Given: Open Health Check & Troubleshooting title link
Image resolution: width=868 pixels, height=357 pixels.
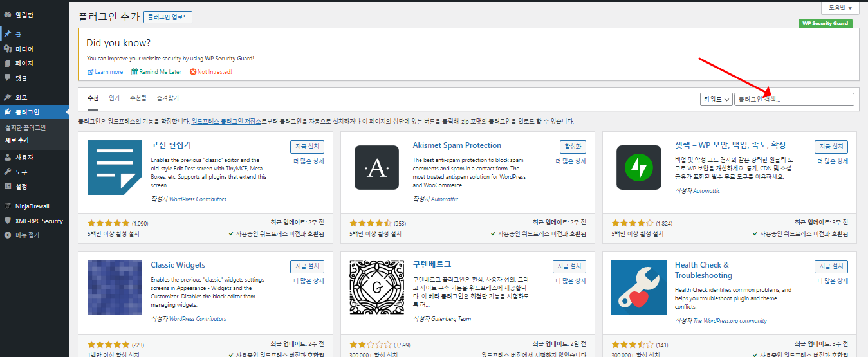Looking at the screenshot, I should click(703, 270).
